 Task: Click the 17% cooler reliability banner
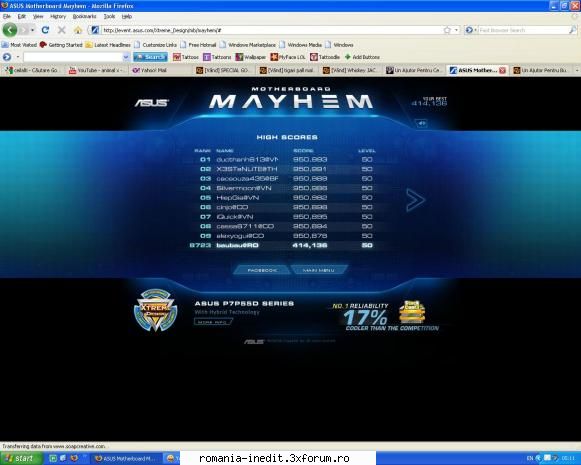click(x=385, y=316)
